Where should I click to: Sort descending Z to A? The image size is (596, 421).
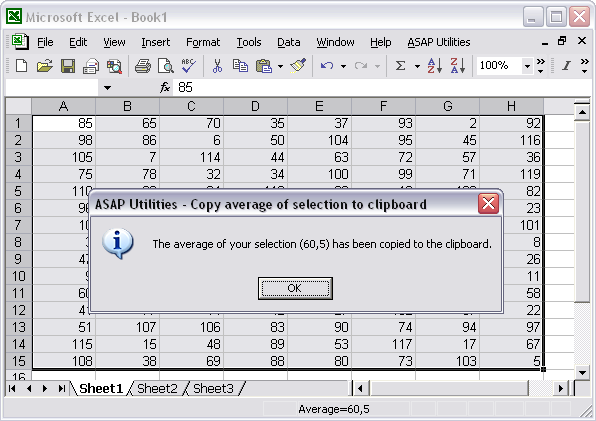pos(457,66)
